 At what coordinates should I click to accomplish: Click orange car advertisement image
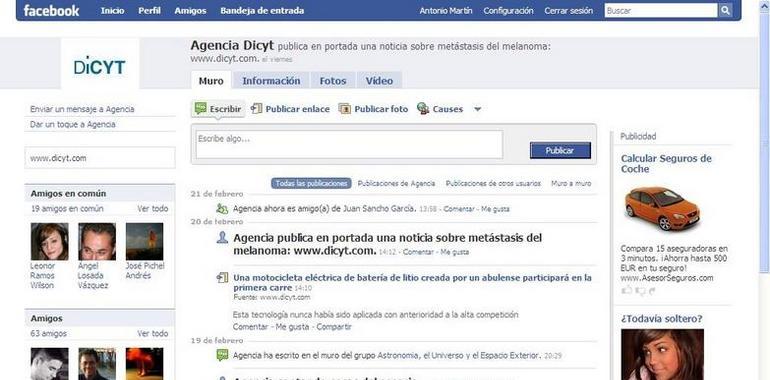[x=661, y=208]
